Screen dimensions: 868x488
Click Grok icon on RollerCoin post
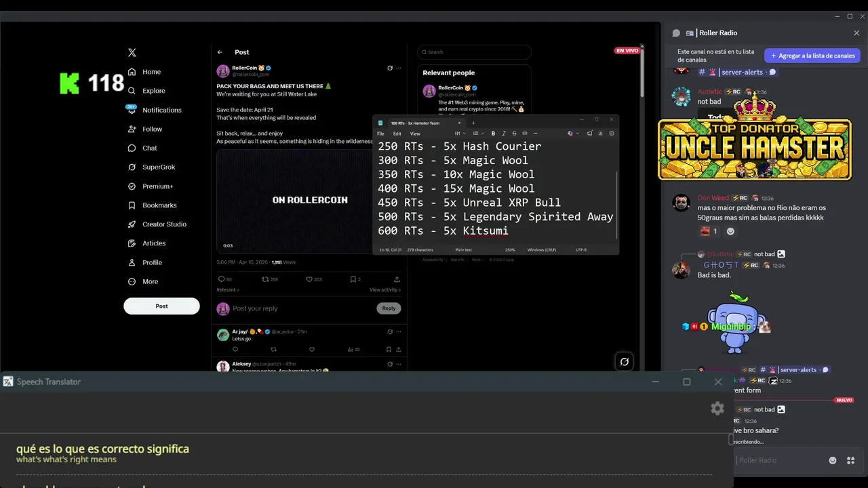pos(389,68)
